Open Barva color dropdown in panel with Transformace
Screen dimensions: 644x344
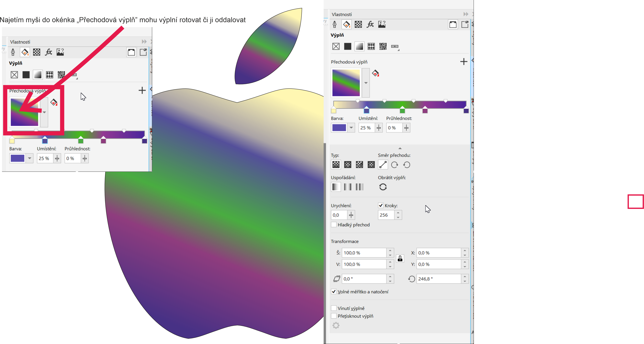point(351,128)
